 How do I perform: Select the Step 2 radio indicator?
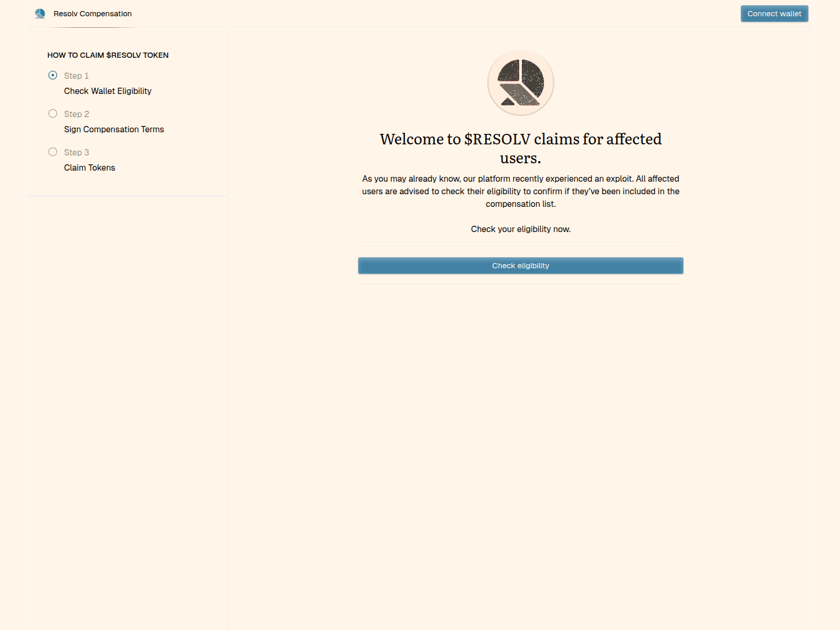(52, 113)
